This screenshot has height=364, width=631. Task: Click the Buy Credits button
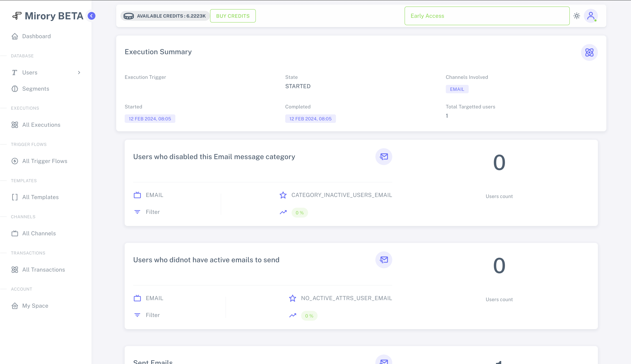pyautogui.click(x=233, y=16)
